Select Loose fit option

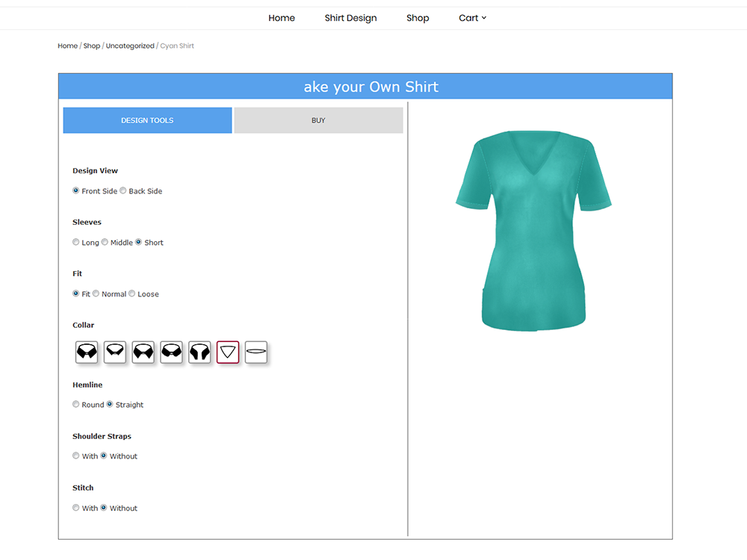[x=132, y=293]
